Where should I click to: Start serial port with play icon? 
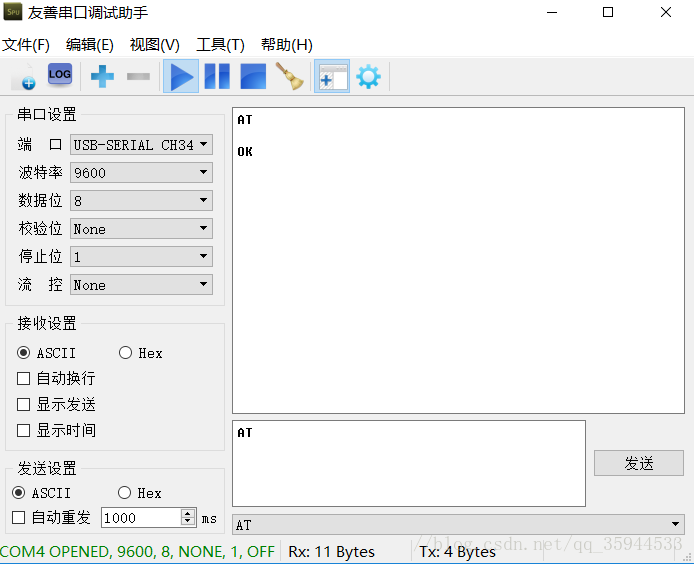coord(181,77)
